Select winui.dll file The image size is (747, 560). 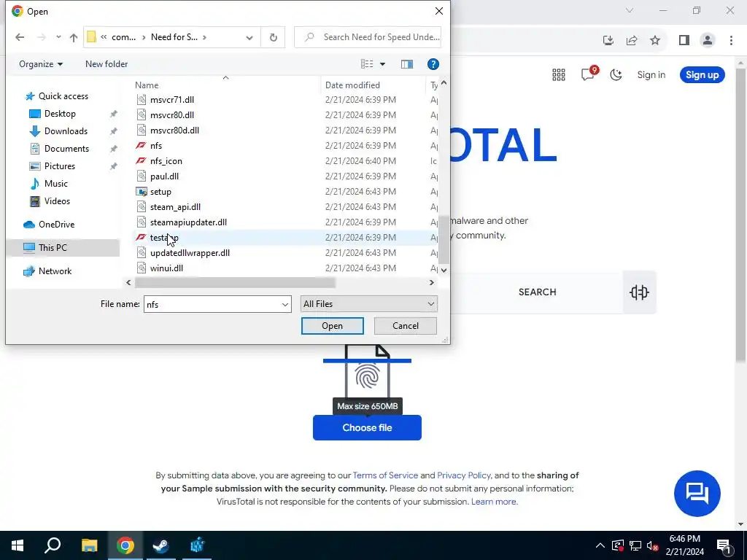[x=166, y=268]
